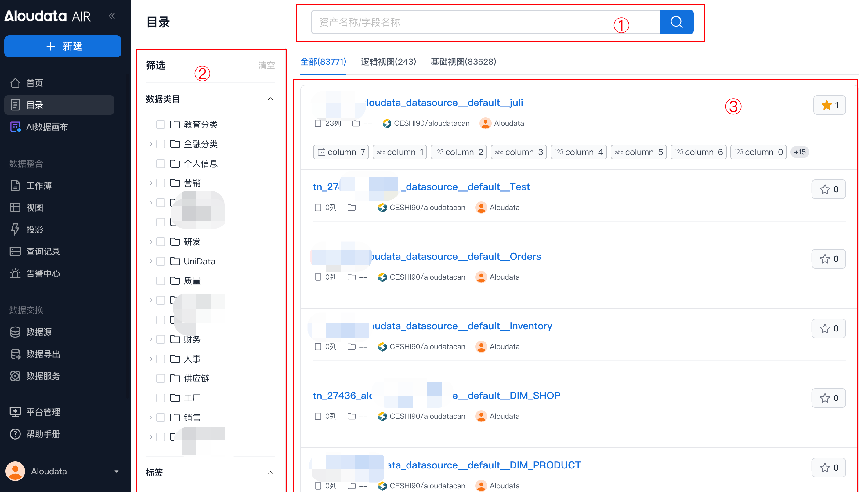Collapse the 数据类目 section
The width and height of the screenshot is (868, 492).
coord(270,99)
